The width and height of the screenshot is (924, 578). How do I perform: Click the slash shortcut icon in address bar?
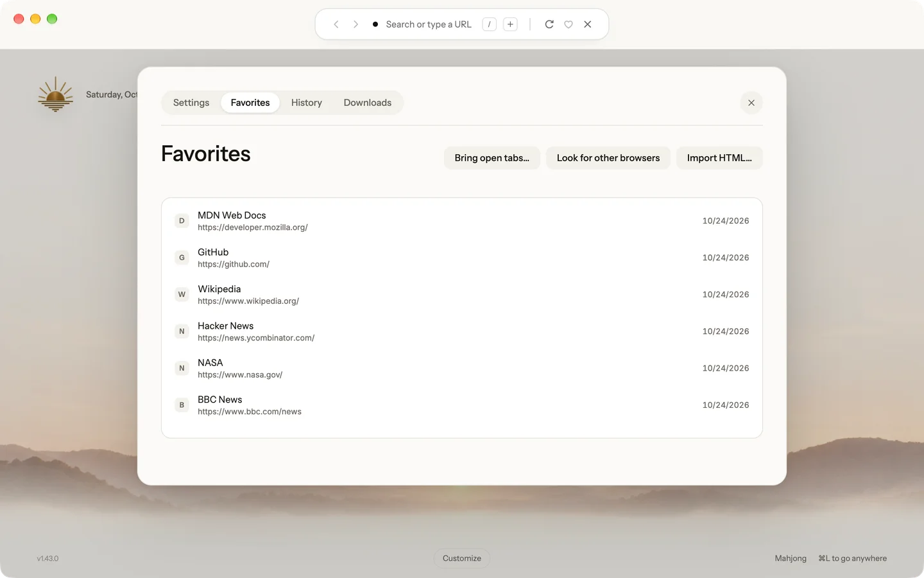(x=489, y=24)
